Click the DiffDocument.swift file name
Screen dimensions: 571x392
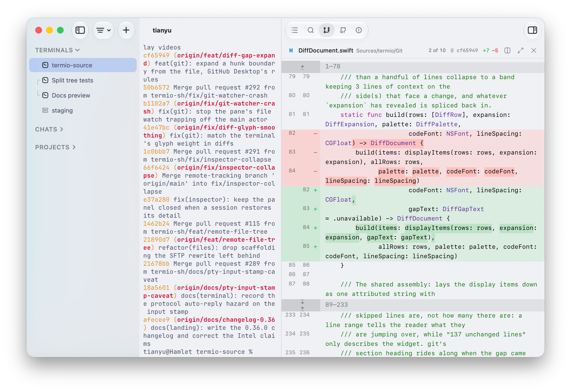tap(326, 50)
